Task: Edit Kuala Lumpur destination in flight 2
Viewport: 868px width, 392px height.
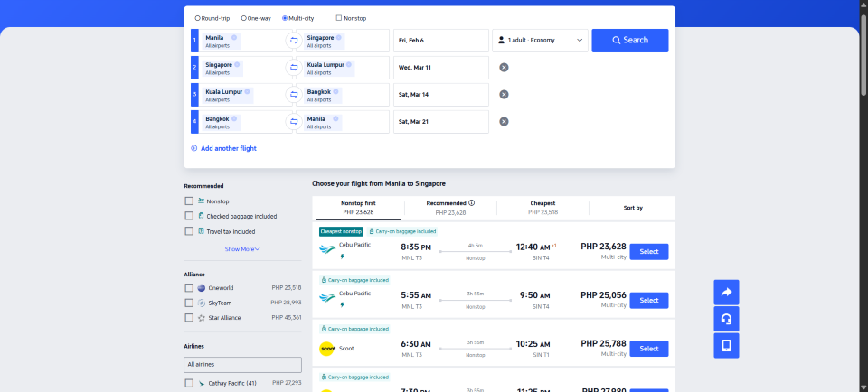Action: pyautogui.click(x=344, y=68)
